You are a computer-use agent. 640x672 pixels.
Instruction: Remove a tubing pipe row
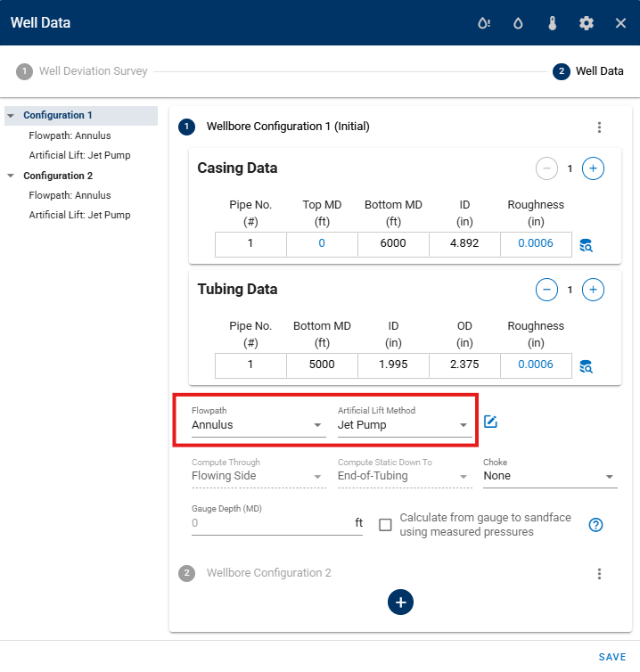pyautogui.click(x=546, y=290)
